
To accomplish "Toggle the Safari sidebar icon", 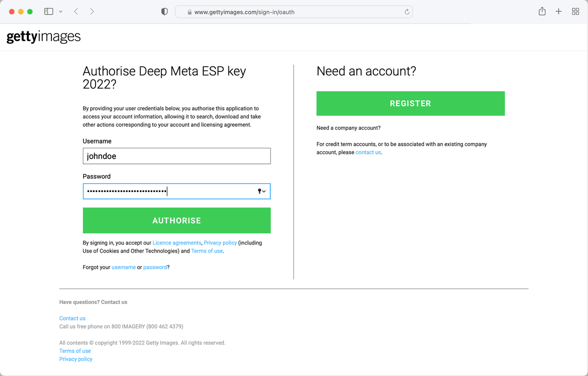I will pos(49,11).
